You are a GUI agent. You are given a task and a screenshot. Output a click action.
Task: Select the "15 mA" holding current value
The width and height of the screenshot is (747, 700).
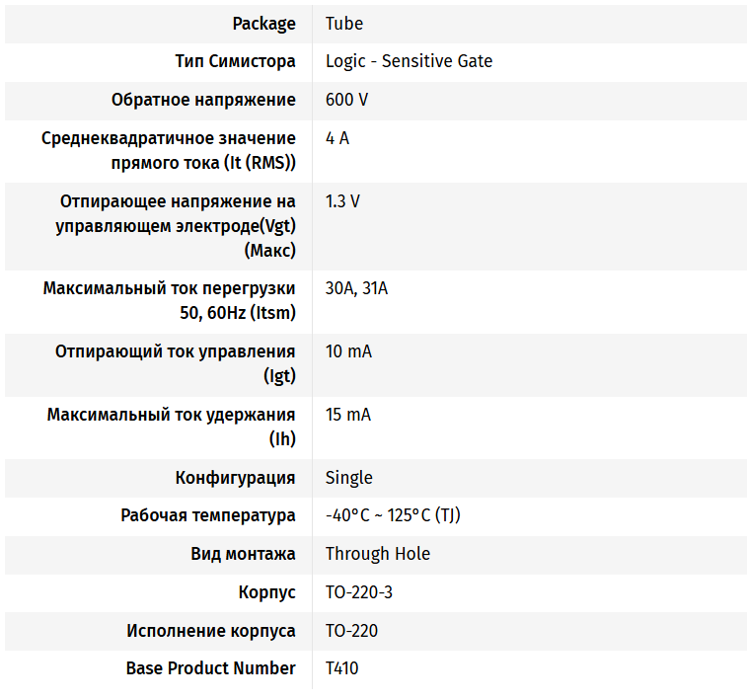coord(348,415)
